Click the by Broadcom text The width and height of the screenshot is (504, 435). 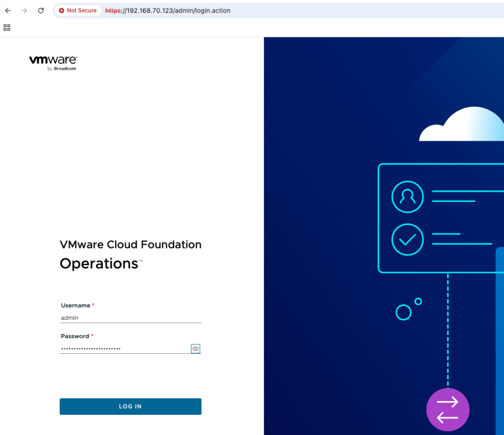click(x=62, y=69)
